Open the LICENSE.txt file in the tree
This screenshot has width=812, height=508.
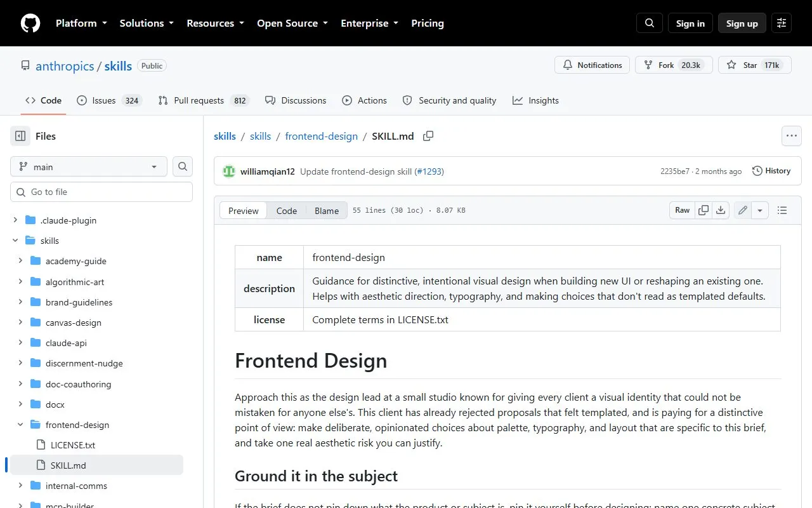coord(73,445)
